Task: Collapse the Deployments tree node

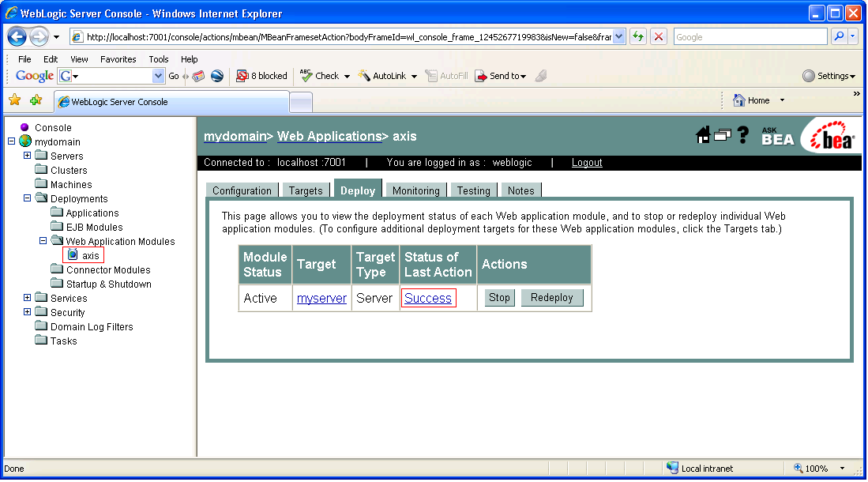Action: tap(27, 198)
